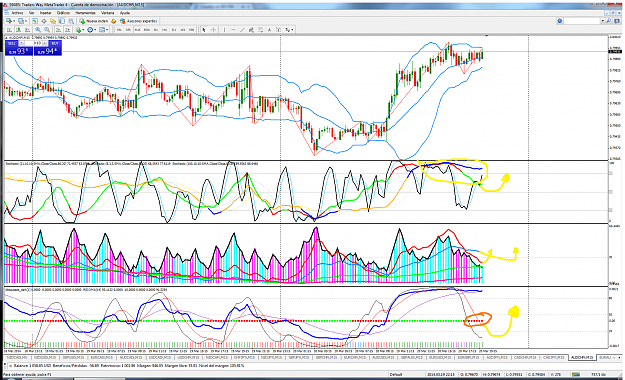The height and width of the screenshot is (380, 625).
Task: Switch to the AUDCHF,M15 chart tab
Action: coord(582,357)
